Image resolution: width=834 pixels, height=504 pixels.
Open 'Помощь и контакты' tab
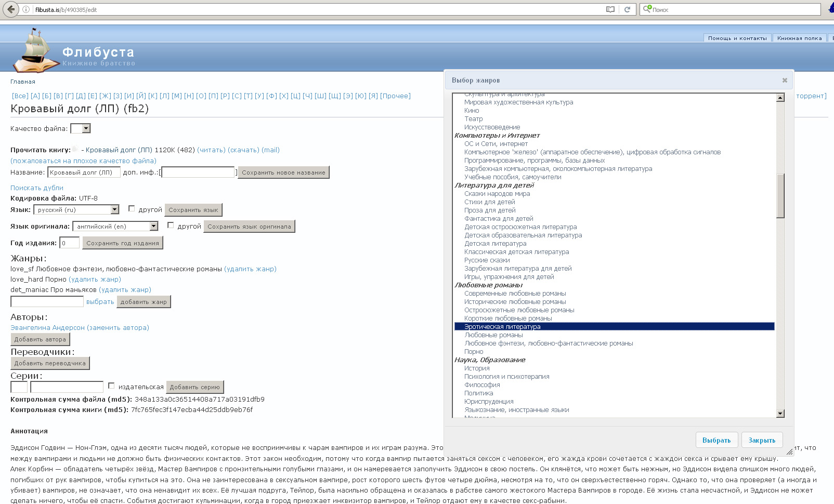737,38
